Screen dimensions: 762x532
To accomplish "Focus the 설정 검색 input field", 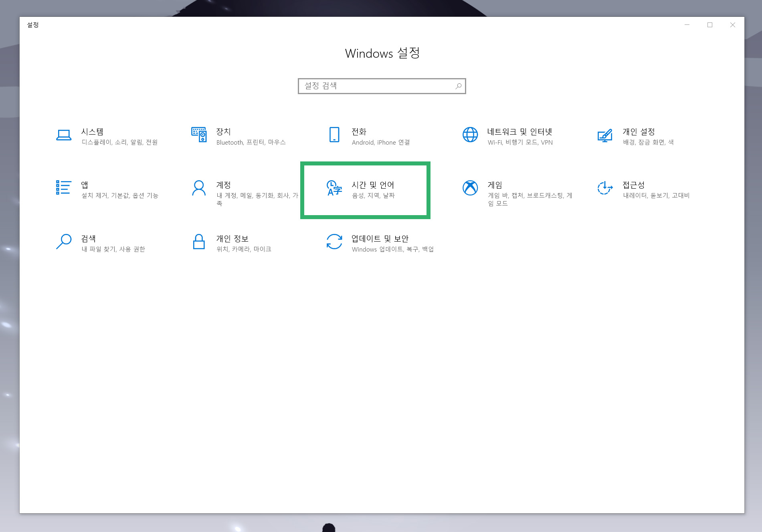I will click(x=382, y=86).
